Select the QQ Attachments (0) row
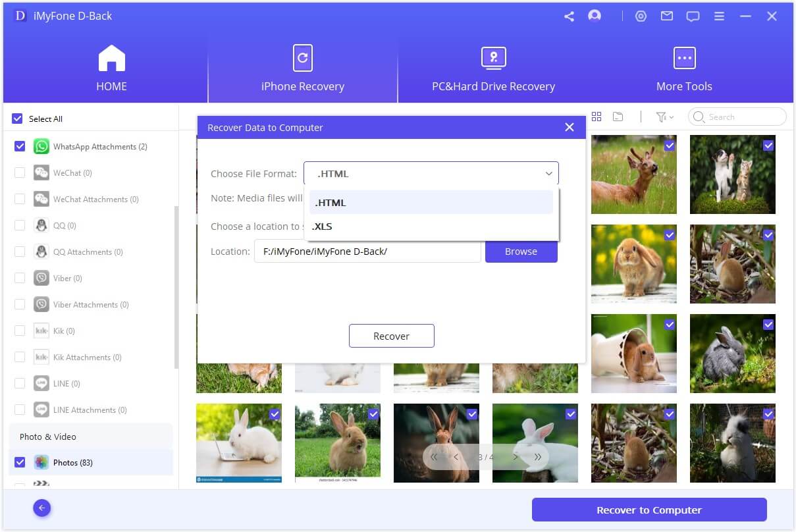Viewport: 796px width, 532px height. pyautogui.click(x=90, y=252)
